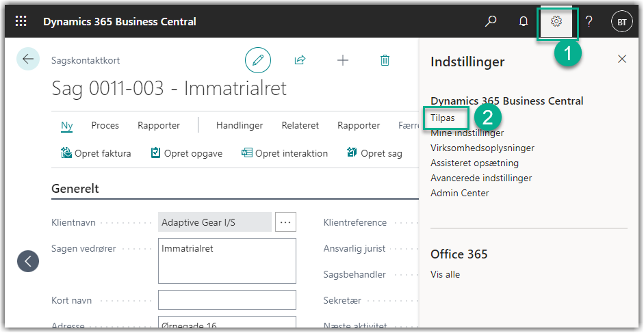Click the Opret sag action
Screen dimensions: 644x333
tap(374, 153)
